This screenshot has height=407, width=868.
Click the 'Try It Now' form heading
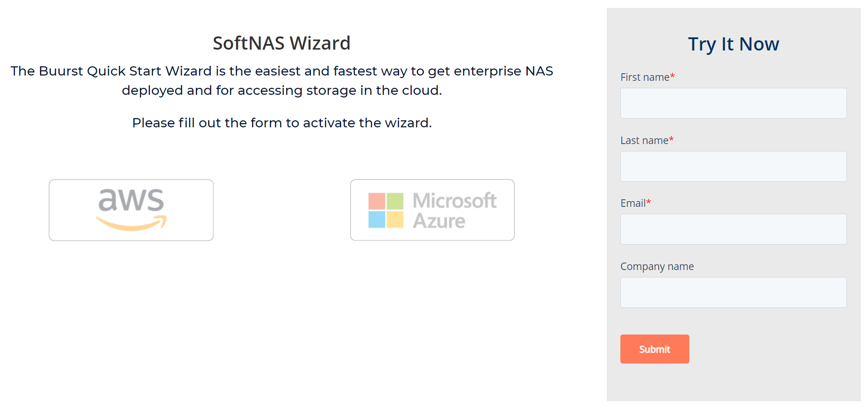[733, 44]
